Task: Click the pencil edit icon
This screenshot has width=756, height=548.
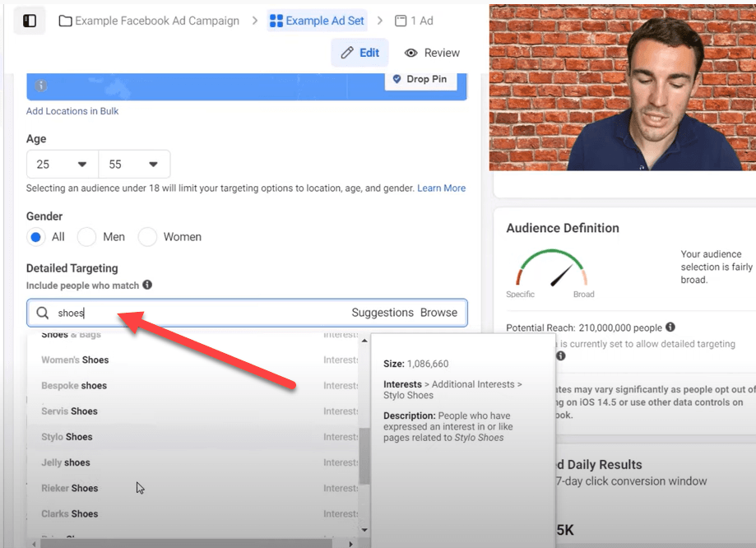Action: pos(347,53)
